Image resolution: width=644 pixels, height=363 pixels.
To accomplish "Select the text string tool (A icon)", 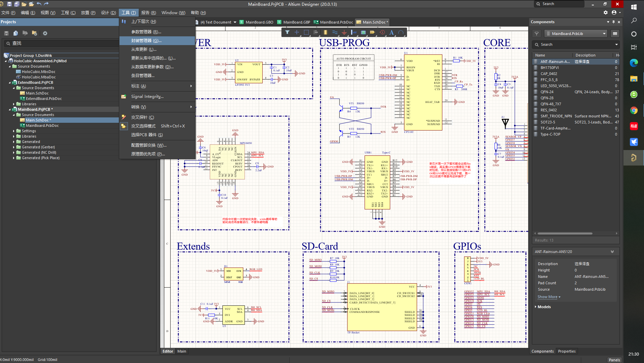I will (392, 32).
